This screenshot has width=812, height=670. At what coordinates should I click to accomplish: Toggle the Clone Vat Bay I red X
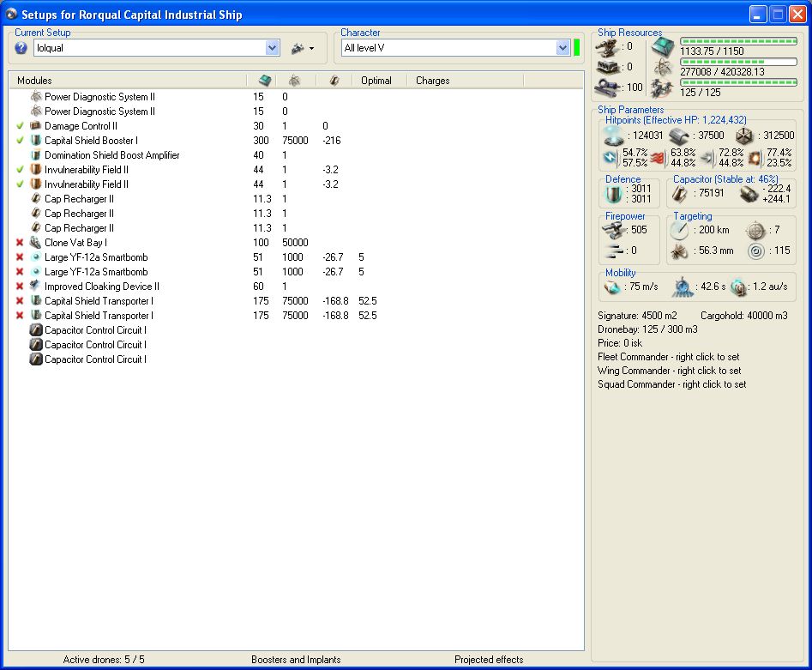20,243
